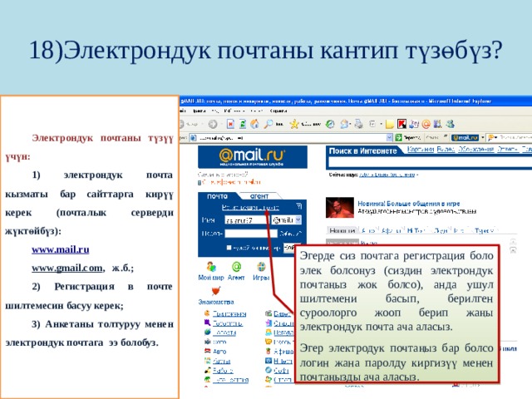532x399 pixels.
Task: Click the Stop loading icon
Action: pos(231,124)
